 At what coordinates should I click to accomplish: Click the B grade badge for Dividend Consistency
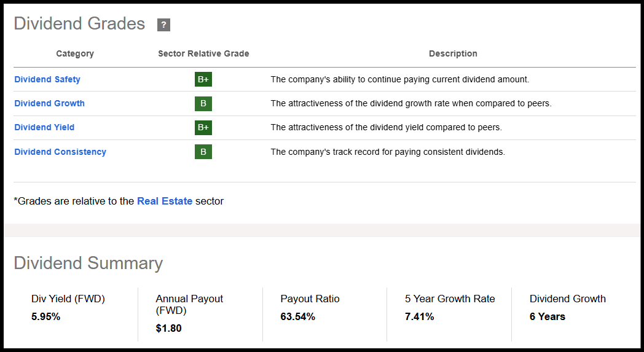pyautogui.click(x=203, y=152)
